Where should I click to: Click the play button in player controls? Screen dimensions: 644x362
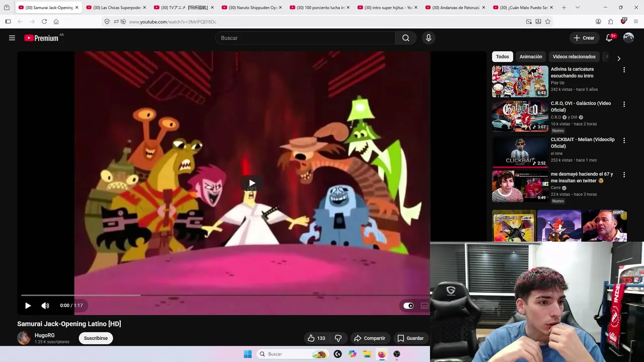click(x=28, y=305)
